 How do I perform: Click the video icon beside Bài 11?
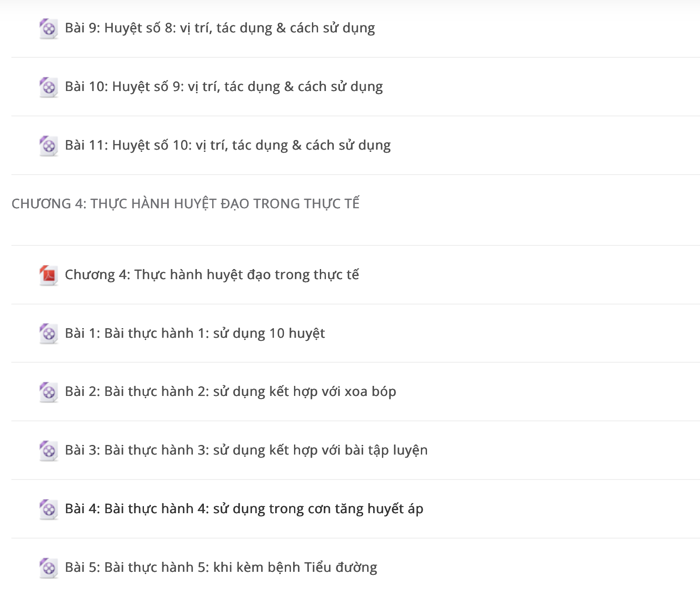49,146
